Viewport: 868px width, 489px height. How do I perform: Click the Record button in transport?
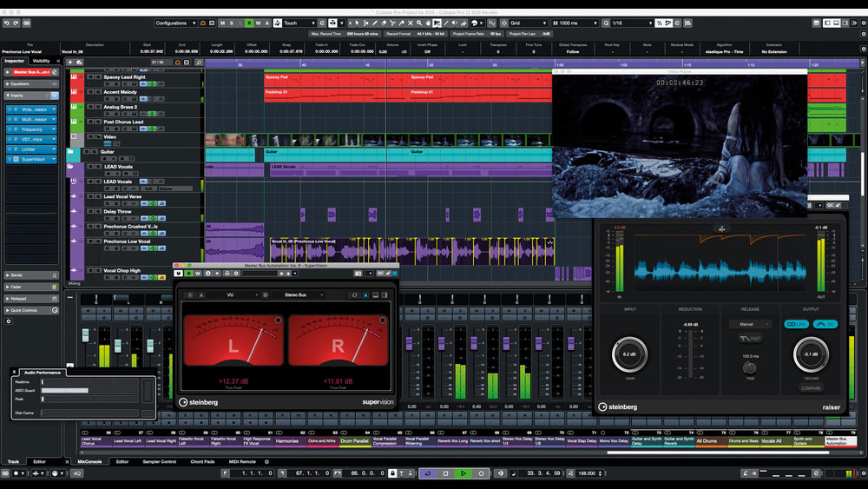pyautogui.click(x=481, y=473)
